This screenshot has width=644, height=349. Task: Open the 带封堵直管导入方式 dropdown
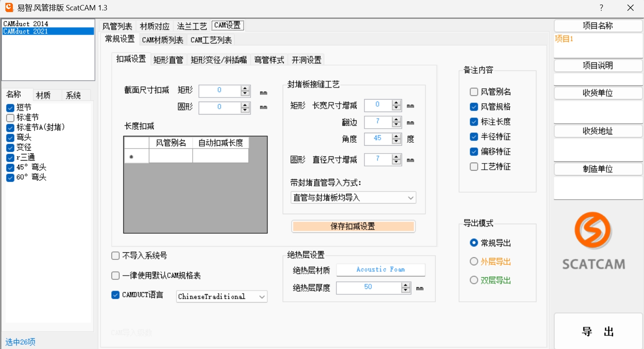(353, 198)
